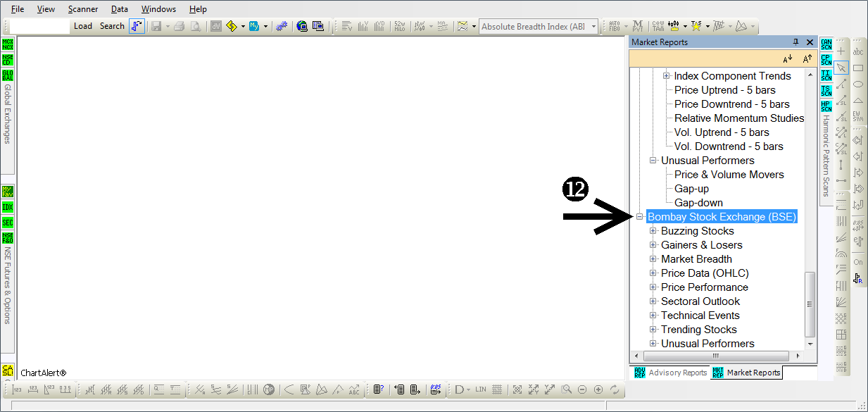Viewport: 868px width, 412px height.
Task: Click the 52w HiLo toolbar icon
Action: (400, 26)
